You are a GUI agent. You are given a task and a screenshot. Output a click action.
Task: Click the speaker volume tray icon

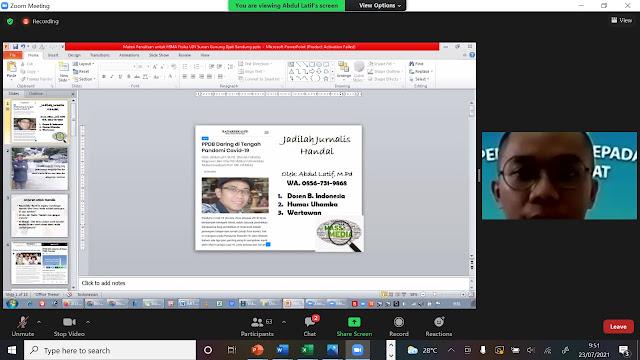pyautogui.click(x=531, y=350)
